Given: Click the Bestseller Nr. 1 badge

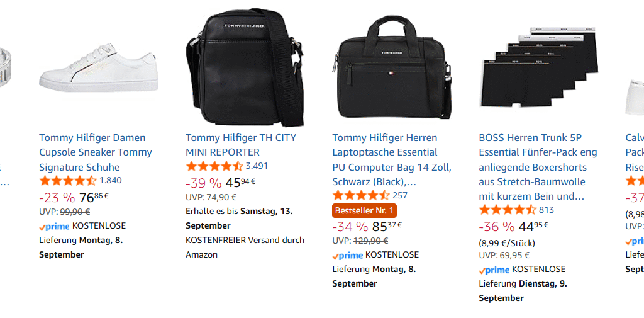Looking at the screenshot, I should coord(365,210).
